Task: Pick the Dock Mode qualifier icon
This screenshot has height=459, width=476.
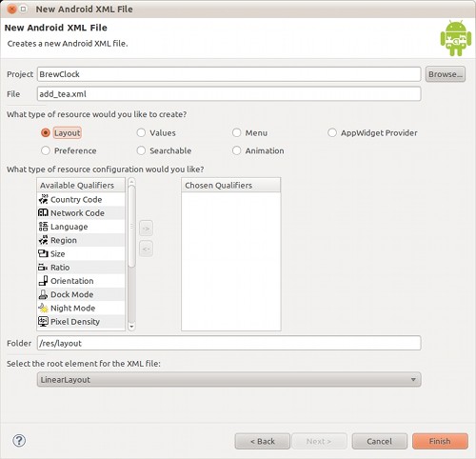Action: [x=43, y=294]
